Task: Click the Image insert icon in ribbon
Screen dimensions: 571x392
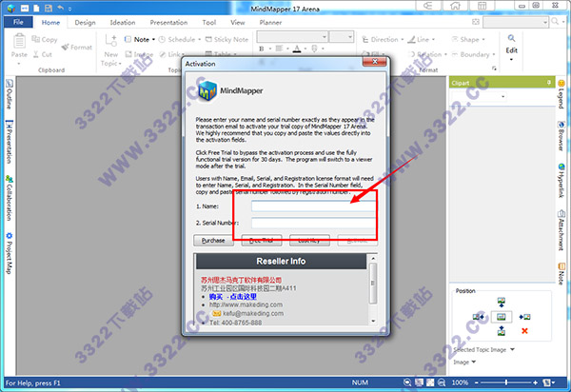Action: tap(128, 54)
